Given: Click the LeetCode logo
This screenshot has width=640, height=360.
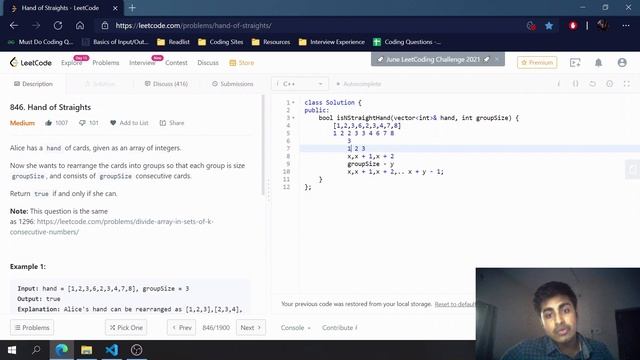Looking at the screenshot, I should point(31,62).
